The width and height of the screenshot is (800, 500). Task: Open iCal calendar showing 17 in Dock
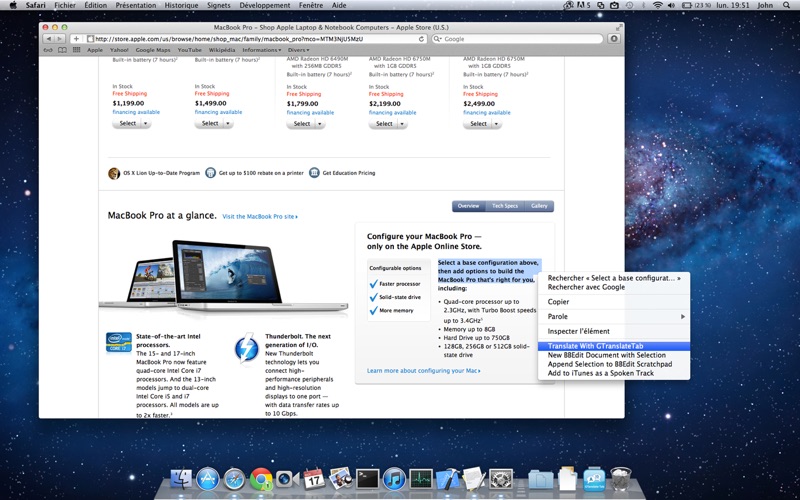pos(314,479)
